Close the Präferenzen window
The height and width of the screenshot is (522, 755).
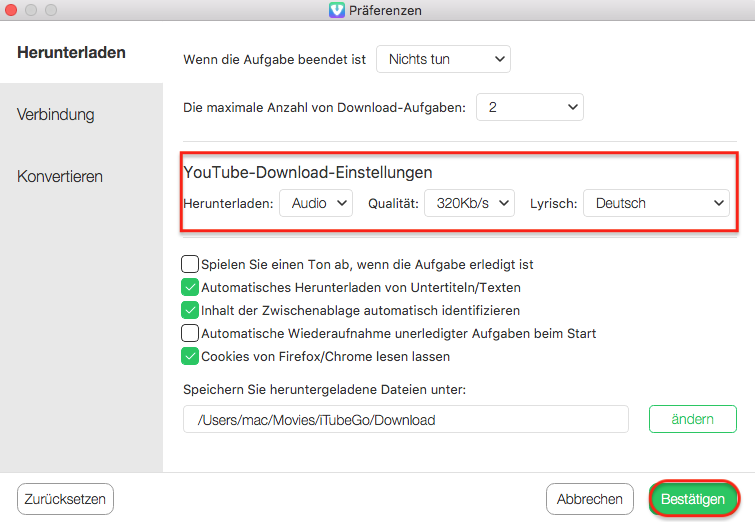pyautogui.click(x=11, y=10)
